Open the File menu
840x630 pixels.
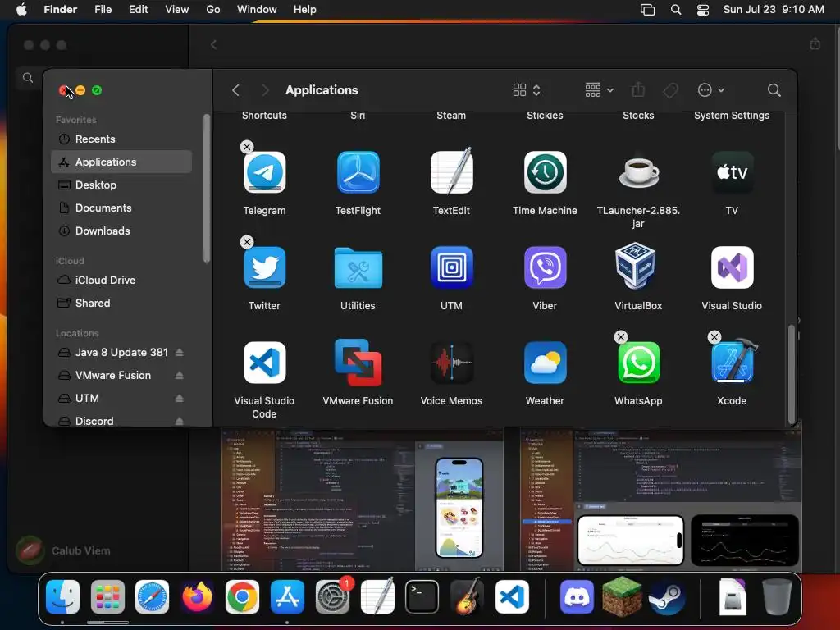[x=103, y=10]
